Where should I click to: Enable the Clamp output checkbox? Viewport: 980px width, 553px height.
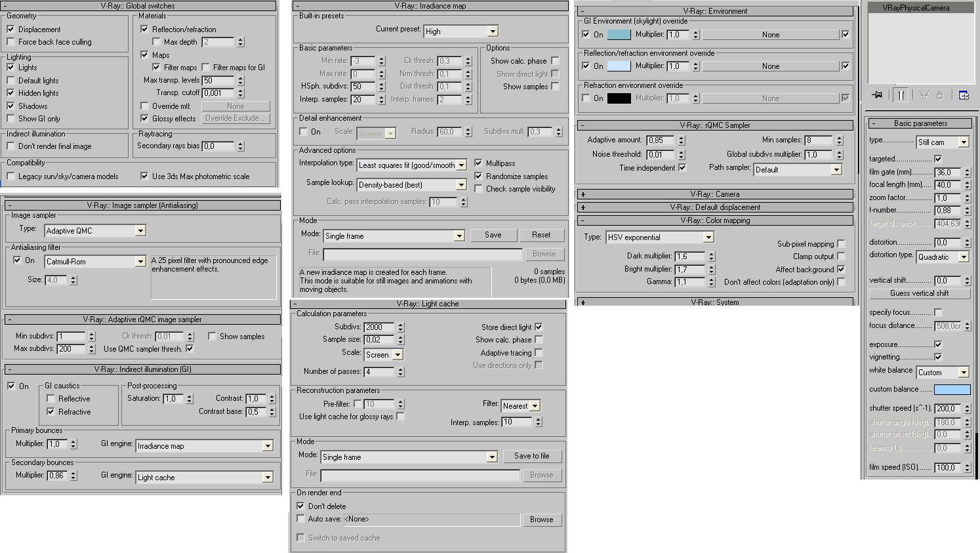(x=841, y=256)
